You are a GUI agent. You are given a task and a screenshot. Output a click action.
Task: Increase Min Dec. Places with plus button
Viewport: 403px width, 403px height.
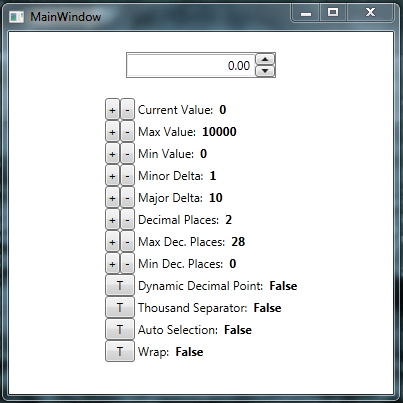click(x=112, y=263)
